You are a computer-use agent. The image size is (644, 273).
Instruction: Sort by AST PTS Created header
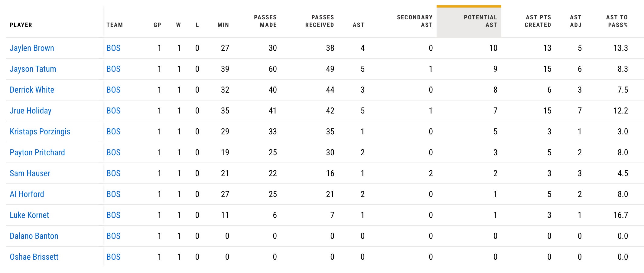point(538,21)
